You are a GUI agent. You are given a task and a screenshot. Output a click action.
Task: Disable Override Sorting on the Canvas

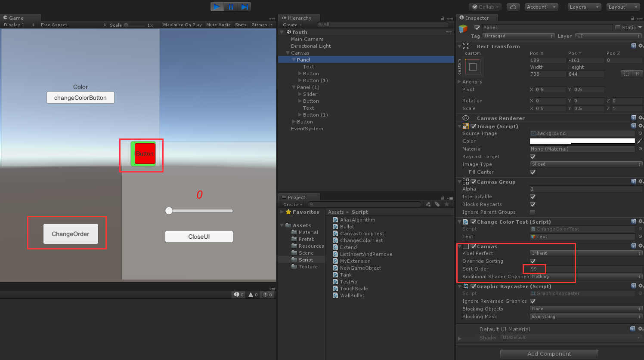(533, 261)
